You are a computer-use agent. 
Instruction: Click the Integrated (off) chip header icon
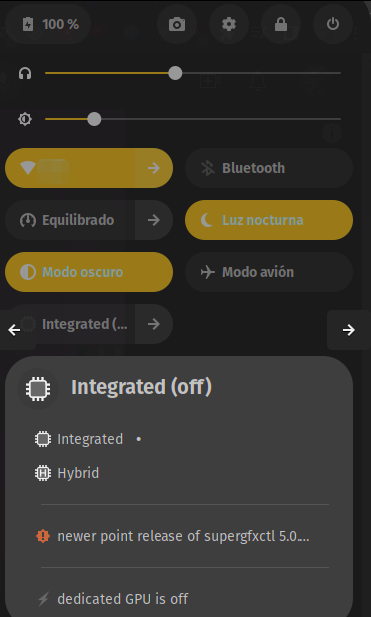(x=38, y=389)
